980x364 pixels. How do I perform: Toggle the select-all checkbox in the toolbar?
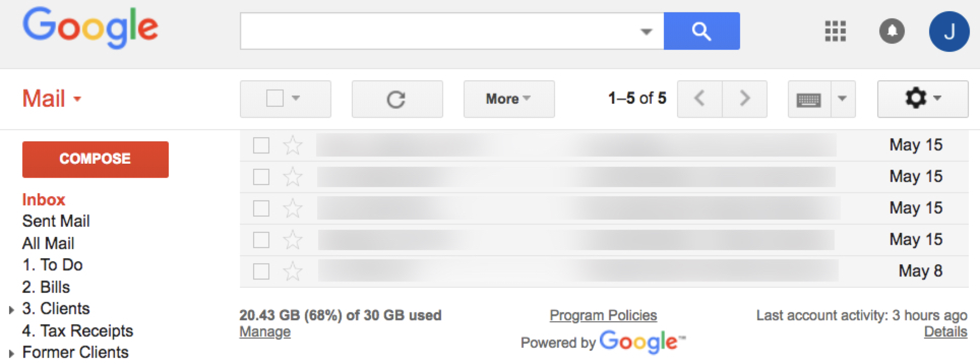pos(275,98)
